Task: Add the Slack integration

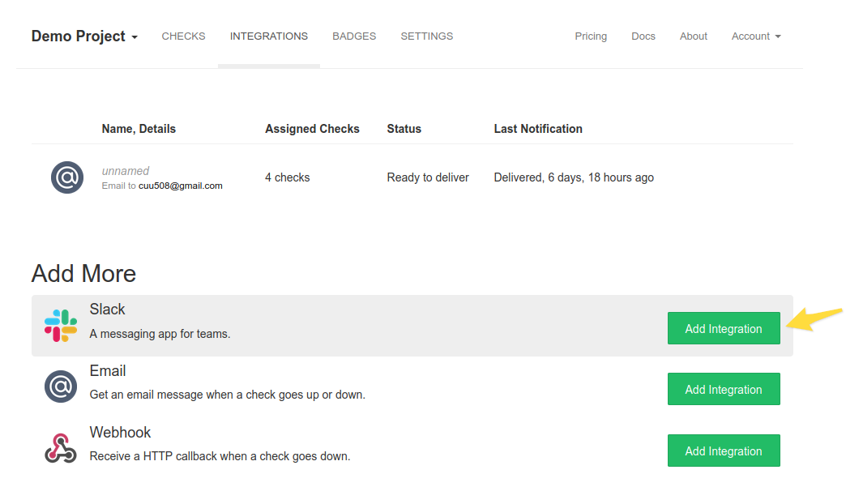Action: (x=723, y=328)
